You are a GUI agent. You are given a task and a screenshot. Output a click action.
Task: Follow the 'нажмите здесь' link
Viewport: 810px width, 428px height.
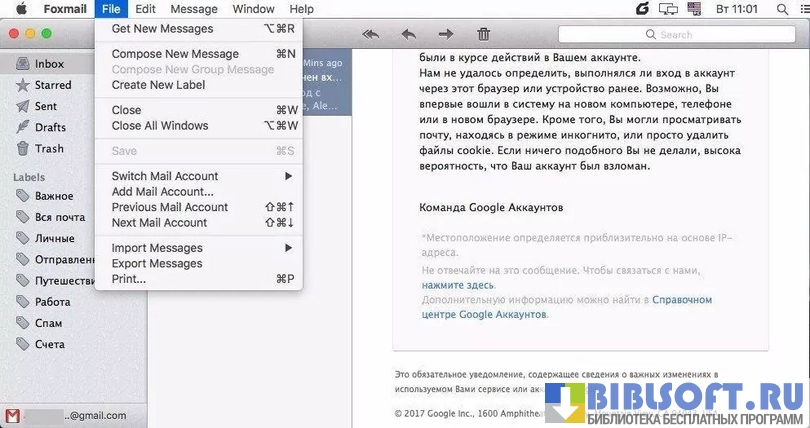tap(457, 285)
